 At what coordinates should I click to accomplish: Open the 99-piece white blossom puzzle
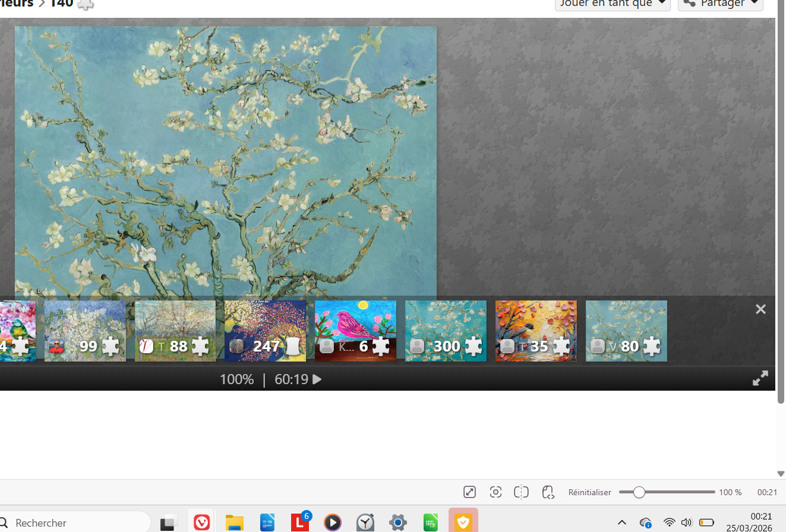coord(85,331)
